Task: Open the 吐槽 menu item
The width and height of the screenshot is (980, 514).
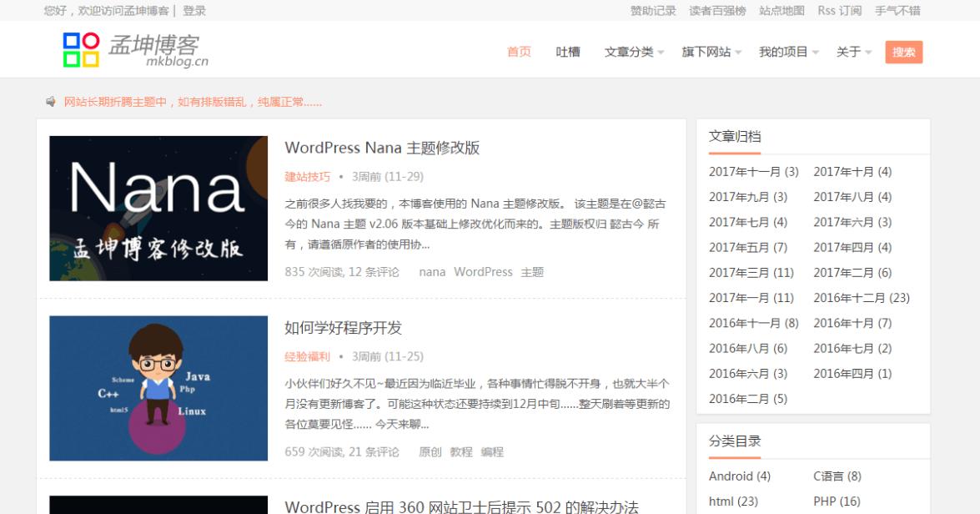Action: tap(568, 52)
